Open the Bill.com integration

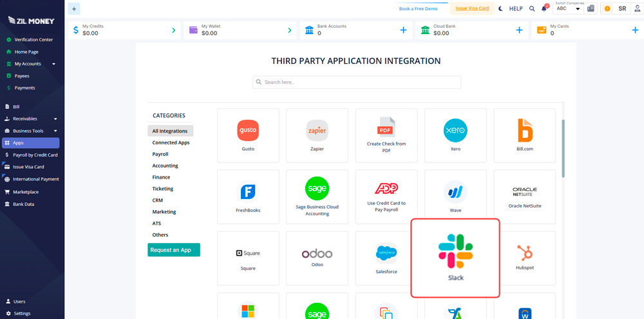tap(524, 135)
